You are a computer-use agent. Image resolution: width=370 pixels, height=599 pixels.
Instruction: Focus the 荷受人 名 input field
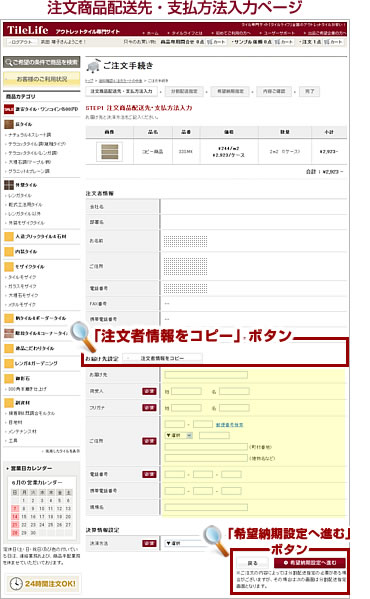point(234,391)
